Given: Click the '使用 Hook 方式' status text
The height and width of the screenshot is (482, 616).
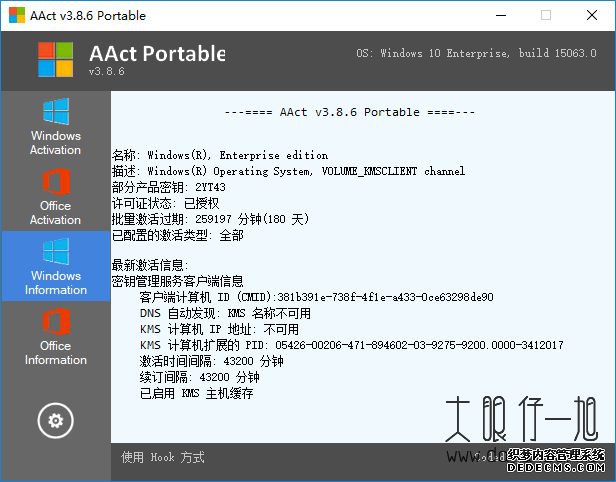Looking at the screenshot, I should (x=163, y=457).
